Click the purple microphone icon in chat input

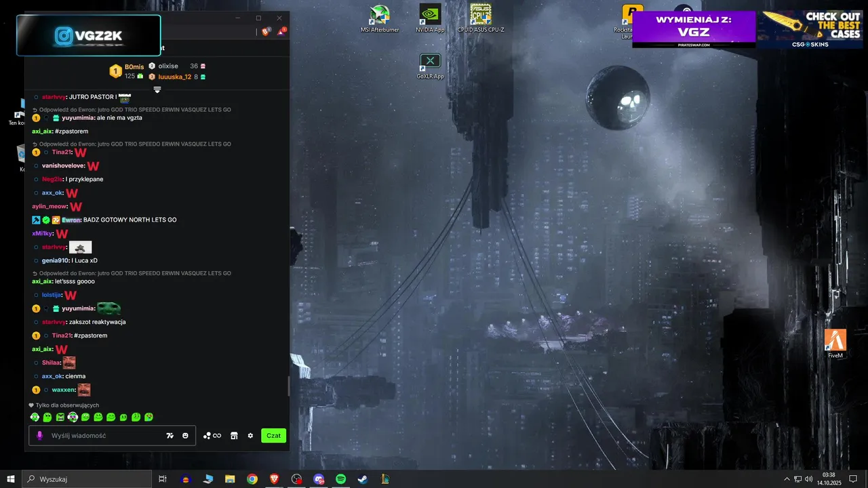[x=39, y=436]
